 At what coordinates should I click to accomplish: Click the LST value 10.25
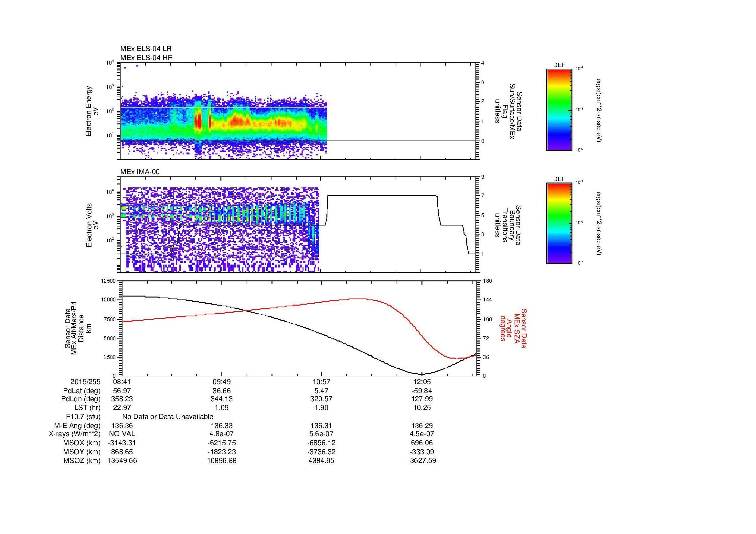pyautogui.click(x=422, y=407)
